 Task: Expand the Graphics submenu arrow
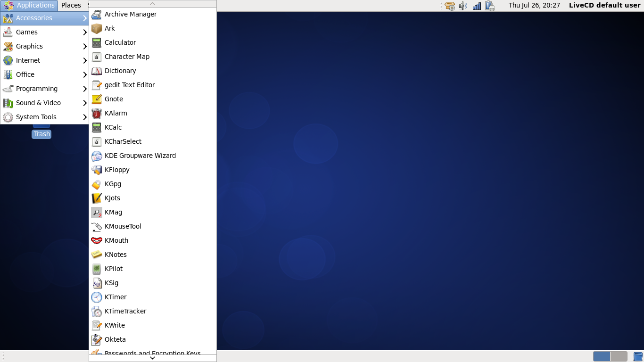[x=85, y=46]
